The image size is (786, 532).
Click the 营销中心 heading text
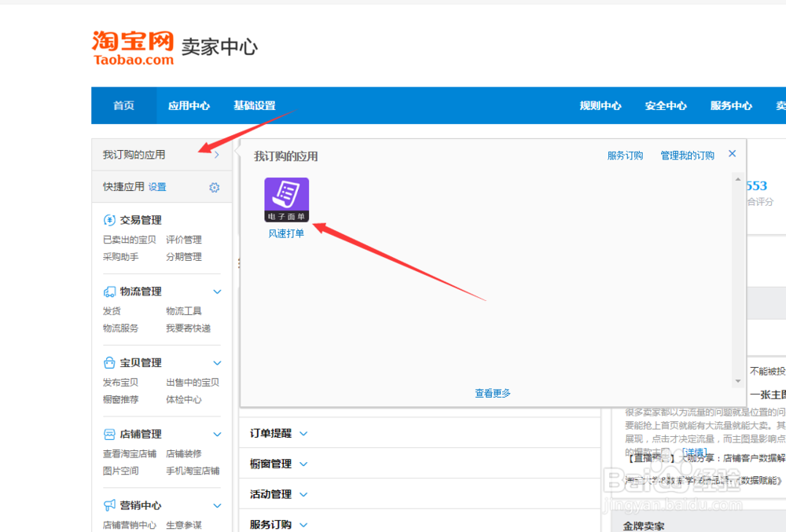tap(141, 505)
